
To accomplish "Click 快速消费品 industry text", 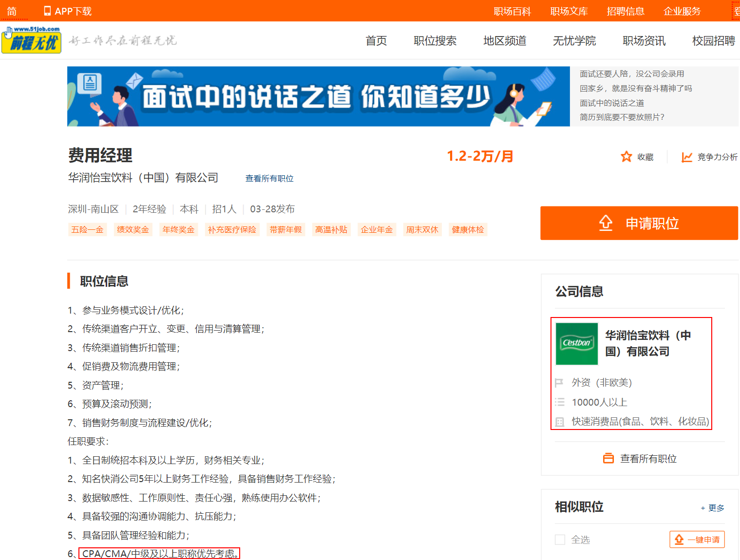I will pos(641,421).
